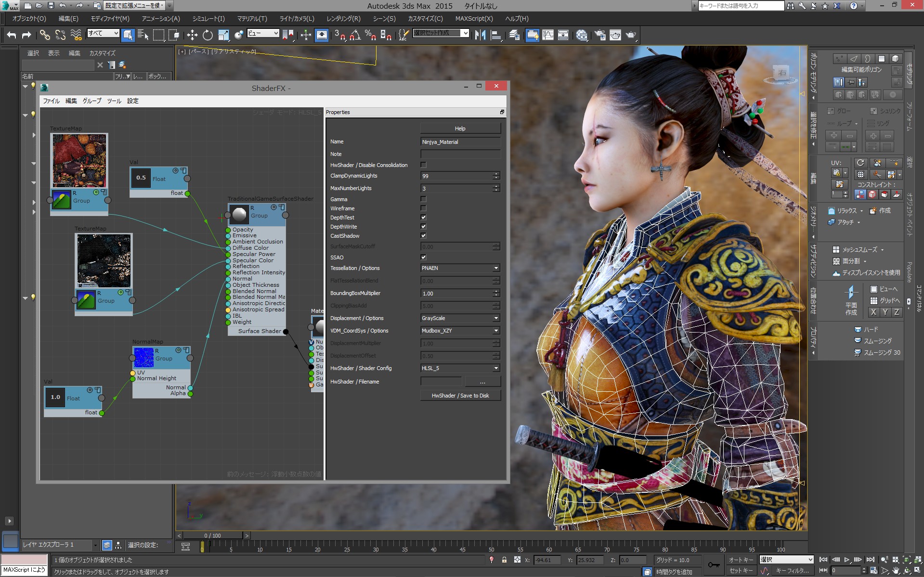
Task: Select the Select and Link tool
Action: (x=45, y=35)
